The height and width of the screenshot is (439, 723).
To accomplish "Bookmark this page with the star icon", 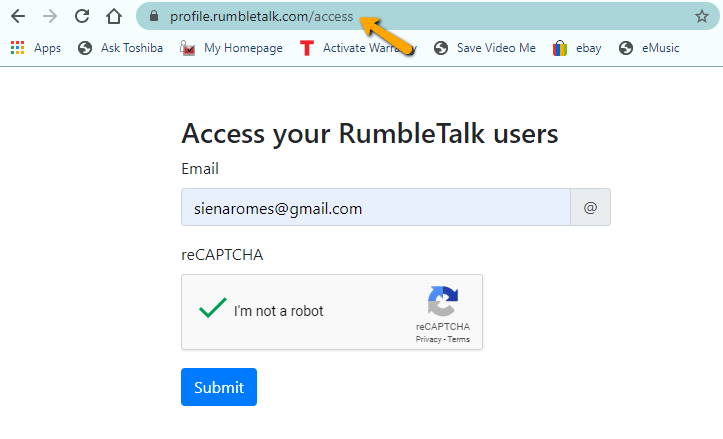I will click(702, 17).
